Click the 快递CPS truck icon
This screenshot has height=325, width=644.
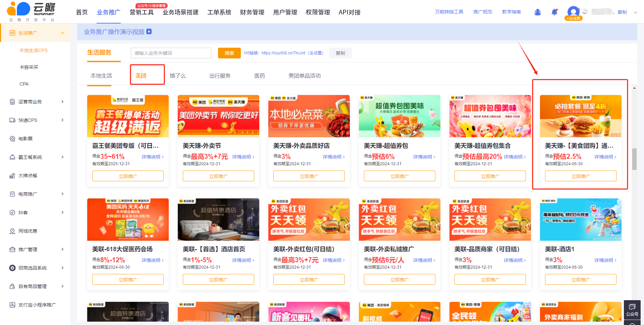[x=12, y=120]
